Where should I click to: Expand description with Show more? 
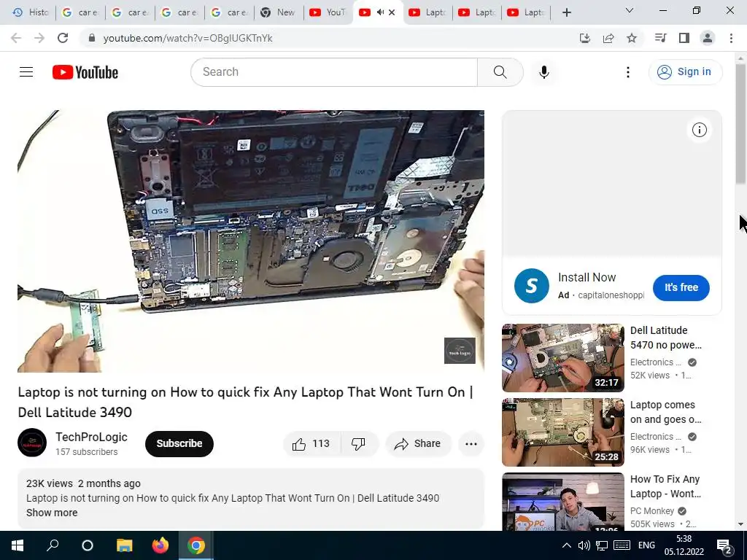(x=52, y=513)
